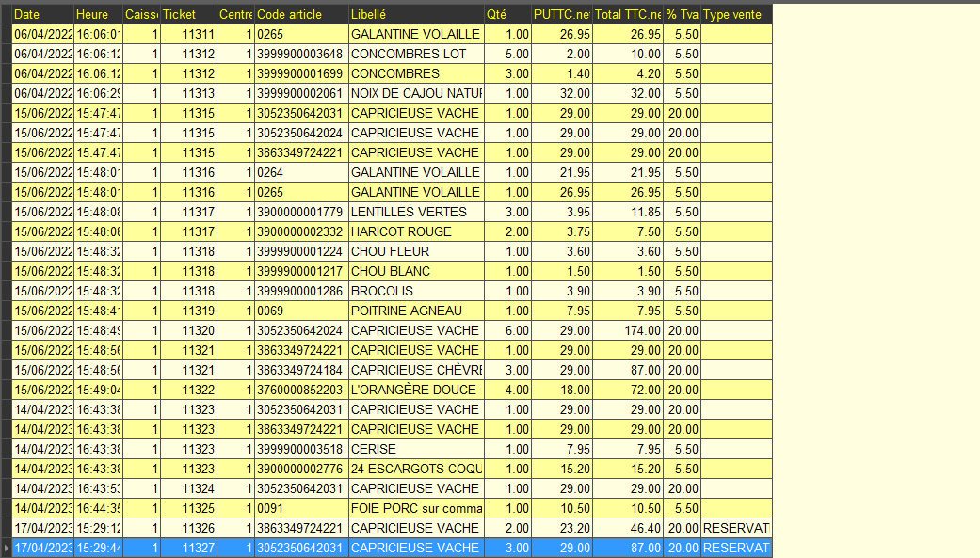The width and height of the screenshot is (980, 558).
Task: Click the PUTTC.net column header
Action: coord(562,14)
